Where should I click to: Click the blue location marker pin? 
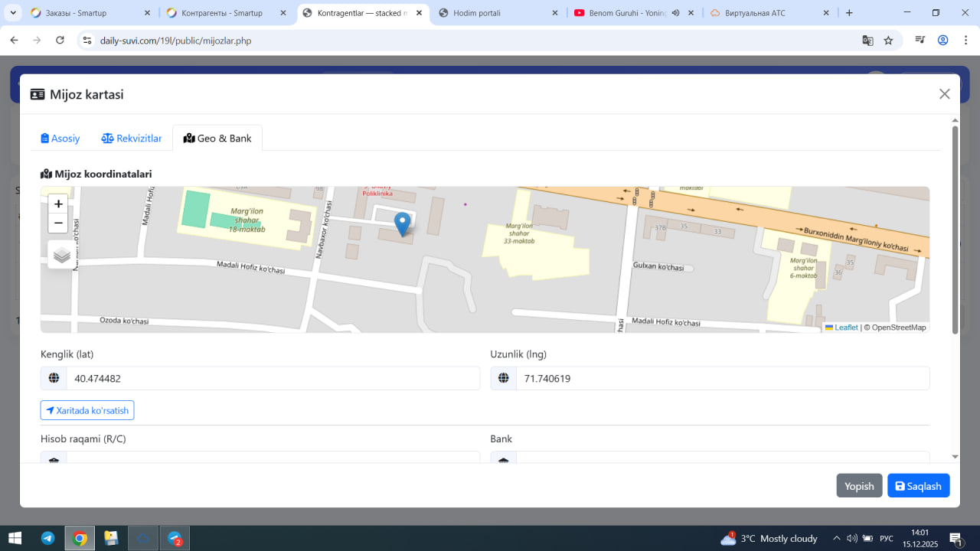click(402, 223)
